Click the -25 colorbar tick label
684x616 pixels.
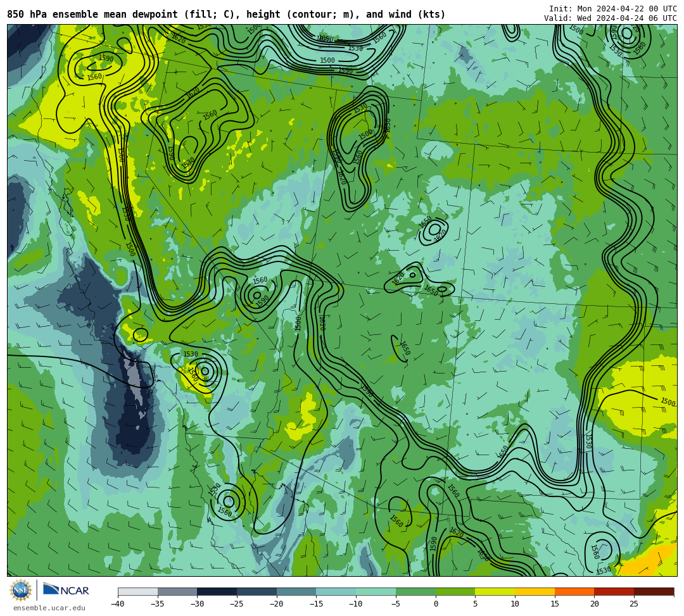click(x=237, y=604)
